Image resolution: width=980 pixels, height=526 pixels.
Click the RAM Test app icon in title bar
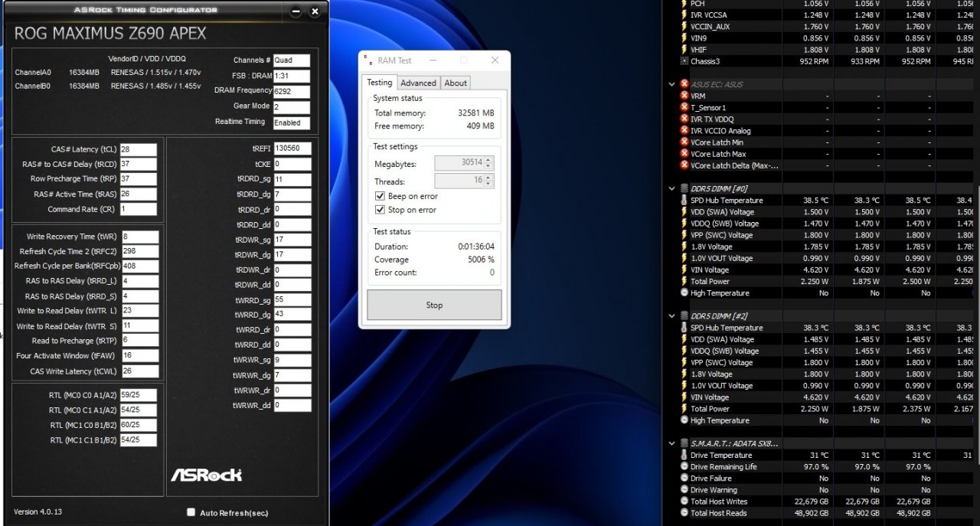(x=370, y=60)
